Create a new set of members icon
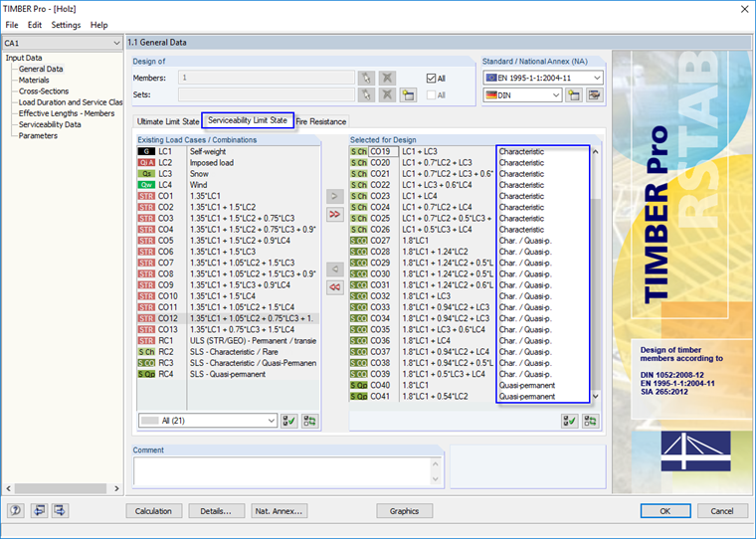The width and height of the screenshot is (756, 539). coord(408,94)
